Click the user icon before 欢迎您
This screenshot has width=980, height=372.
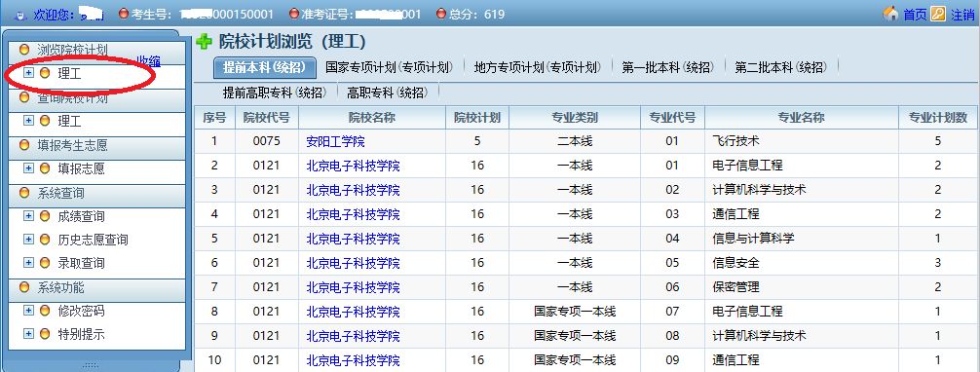coord(19,15)
